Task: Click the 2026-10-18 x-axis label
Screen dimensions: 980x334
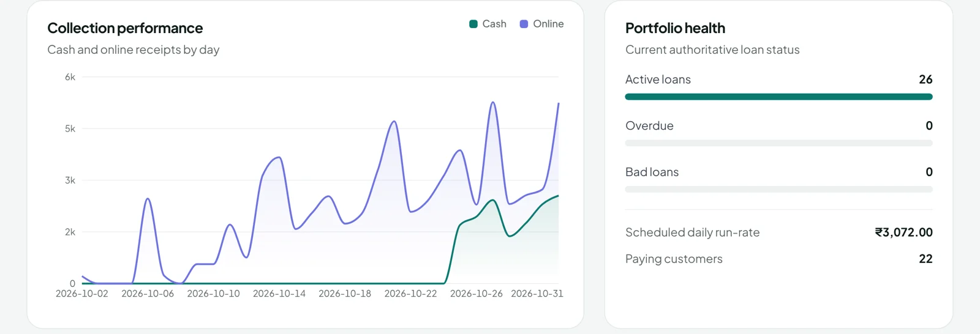Action: pyautogui.click(x=345, y=294)
